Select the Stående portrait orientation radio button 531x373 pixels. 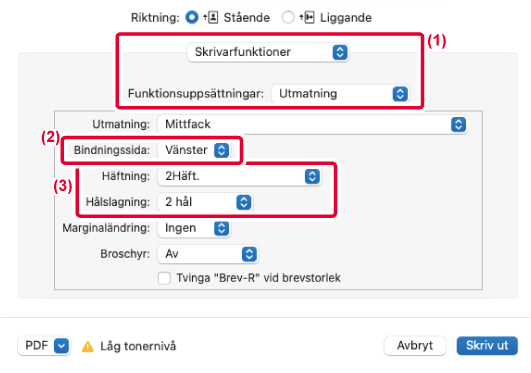pos(192,17)
